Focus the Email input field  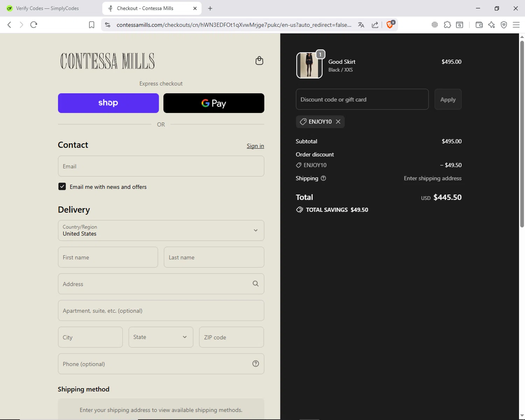coord(161,166)
